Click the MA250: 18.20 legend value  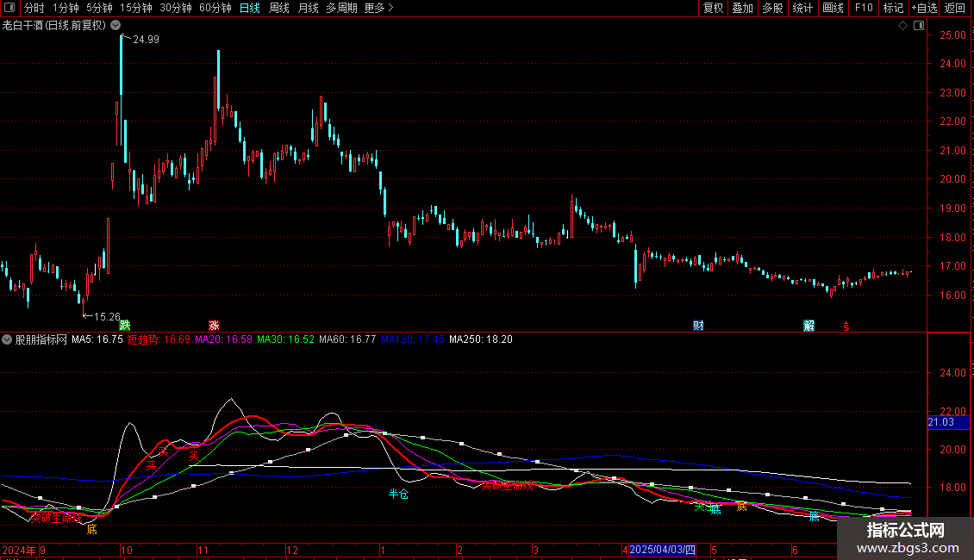(481, 339)
